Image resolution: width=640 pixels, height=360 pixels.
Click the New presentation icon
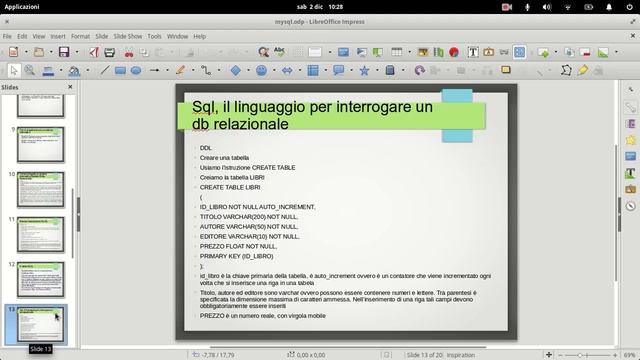(x=13, y=52)
